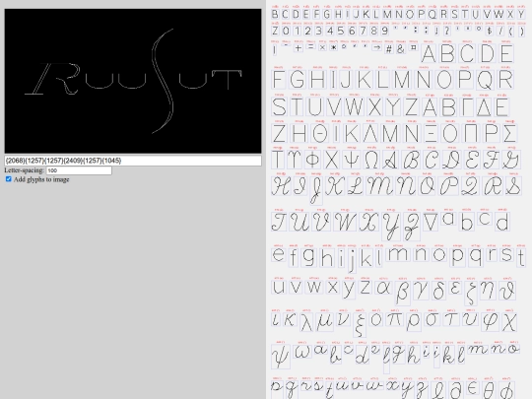The image size is (532, 399).
Task: Click the glyph code text field
Action: (x=133, y=161)
